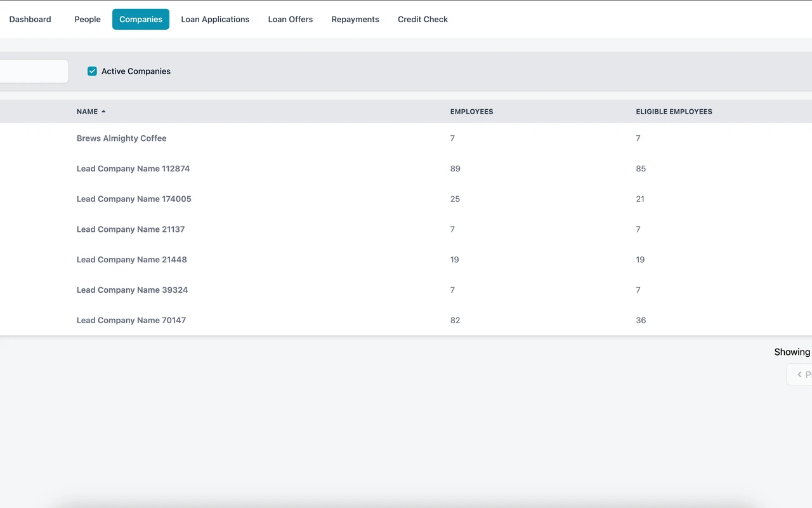Click the Active Companies label
This screenshot has width=812, height=508.
coord(136,71)
